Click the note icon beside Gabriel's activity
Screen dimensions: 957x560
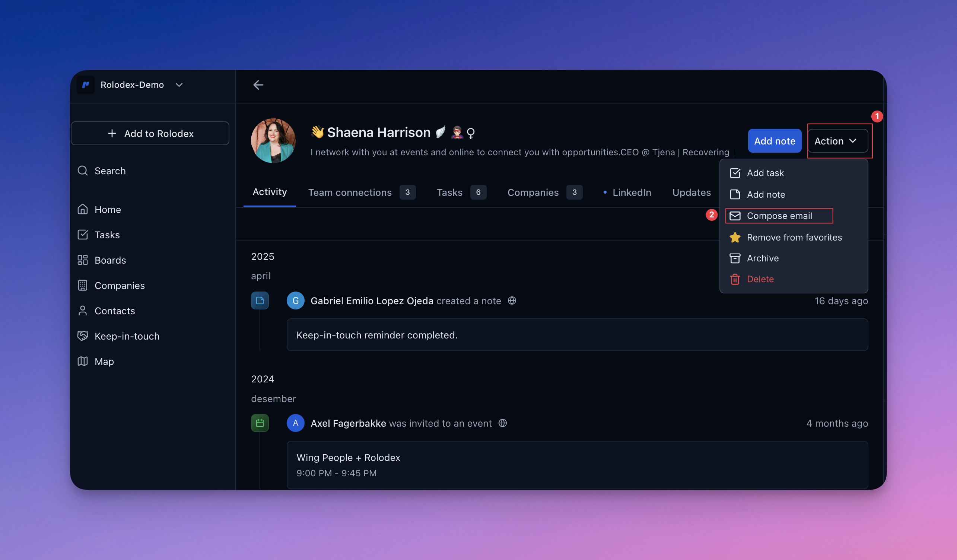click(260, 300)
